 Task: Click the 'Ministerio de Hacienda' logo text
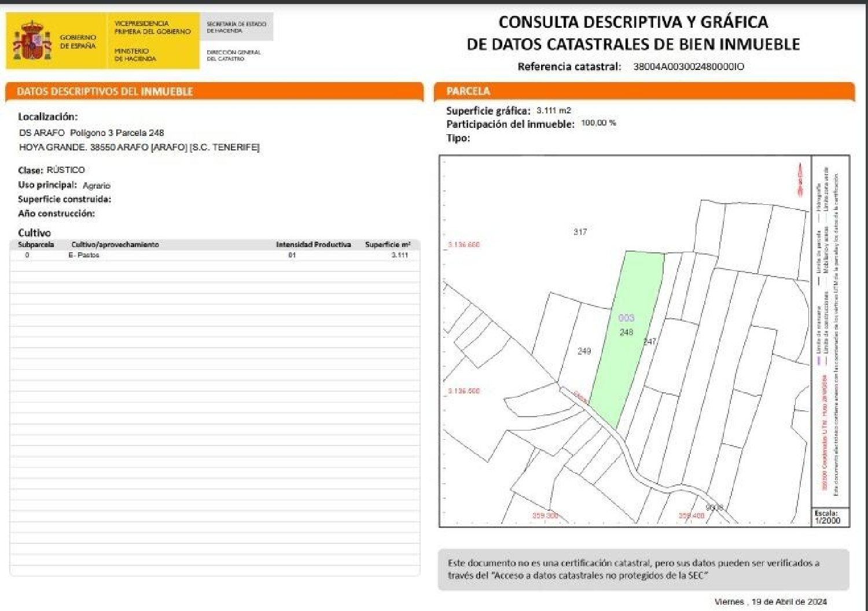coord(135,55)
